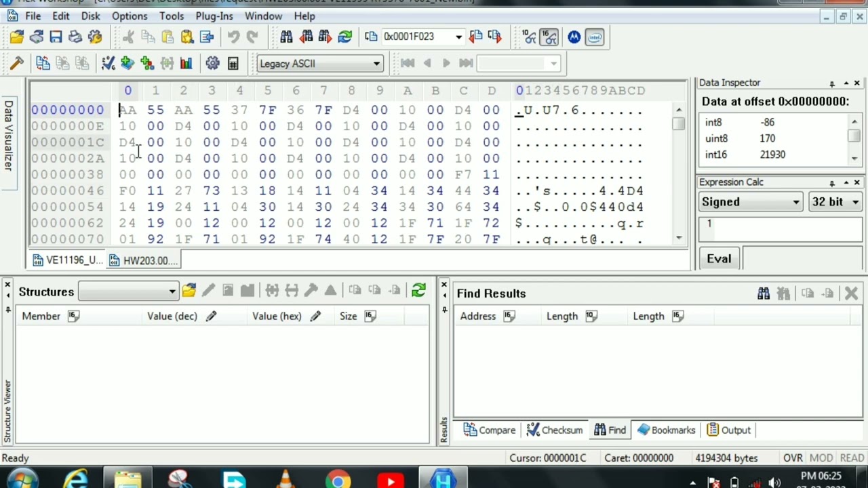
Task: Open a file with the folder icon
Action: tap(16, 37)
